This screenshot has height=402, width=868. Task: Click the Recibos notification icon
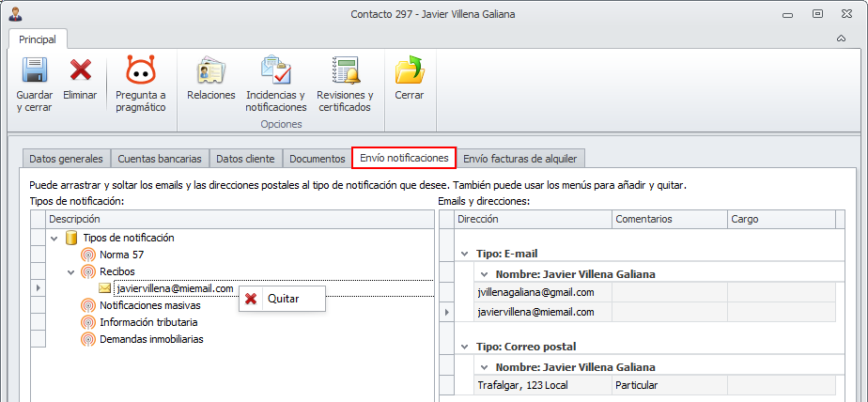(87, 271)
